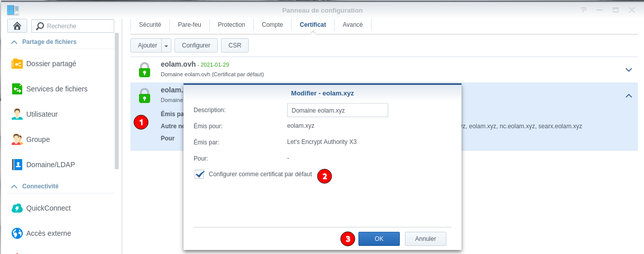Screen dimensions: 644x254
Task: Switch to the Pare-feu tab
Action: click(190, 24)
